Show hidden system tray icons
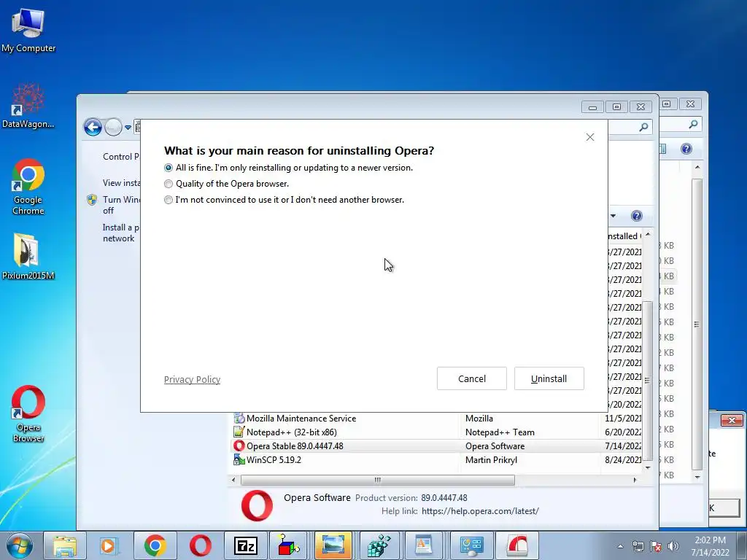This screenshot has width=747, height=560. click(620, 546)
